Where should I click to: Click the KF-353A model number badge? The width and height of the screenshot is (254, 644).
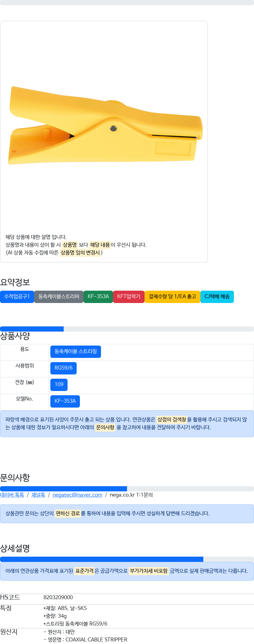pos(65,401)
